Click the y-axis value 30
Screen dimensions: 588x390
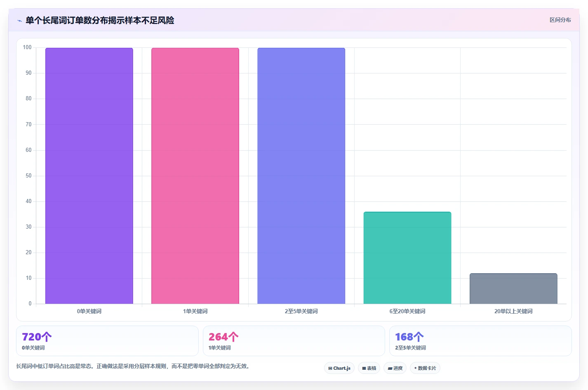28,227
